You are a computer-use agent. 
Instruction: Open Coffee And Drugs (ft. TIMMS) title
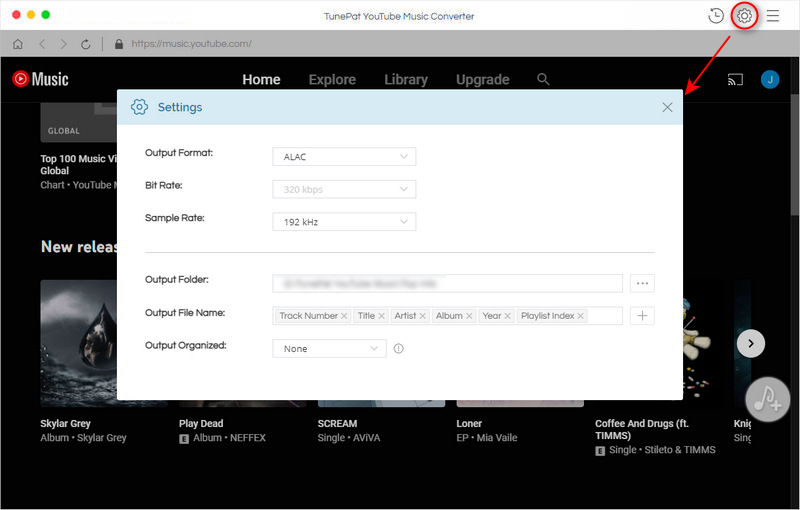(x=642, y=429)
